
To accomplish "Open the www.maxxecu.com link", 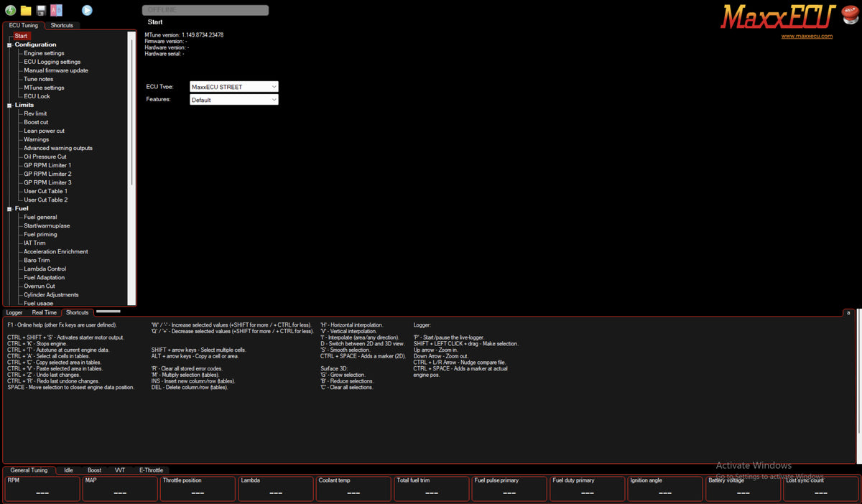I will pos(807,36).
